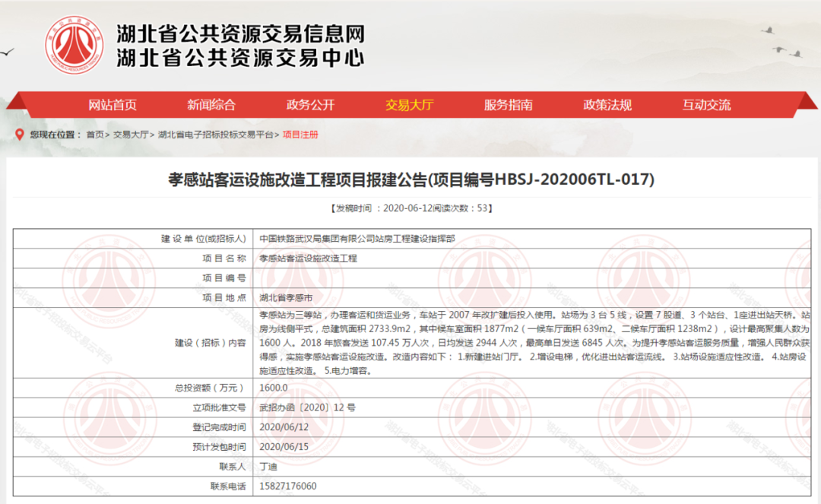Click the location pin icon beside 您现在位置
The image size is (821, 504).
pos(19,135)
